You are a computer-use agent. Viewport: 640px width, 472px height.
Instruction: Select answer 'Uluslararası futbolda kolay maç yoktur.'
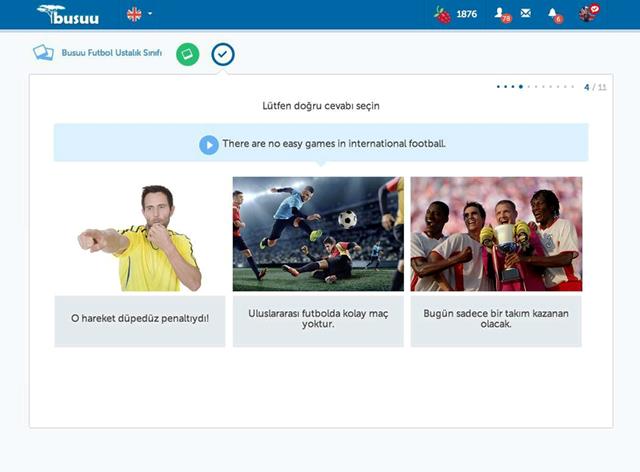[x=318, y=321]
